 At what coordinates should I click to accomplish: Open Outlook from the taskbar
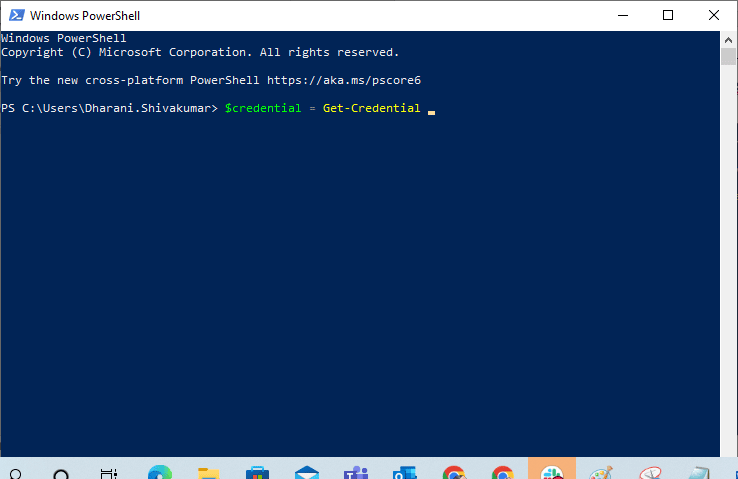405,472
